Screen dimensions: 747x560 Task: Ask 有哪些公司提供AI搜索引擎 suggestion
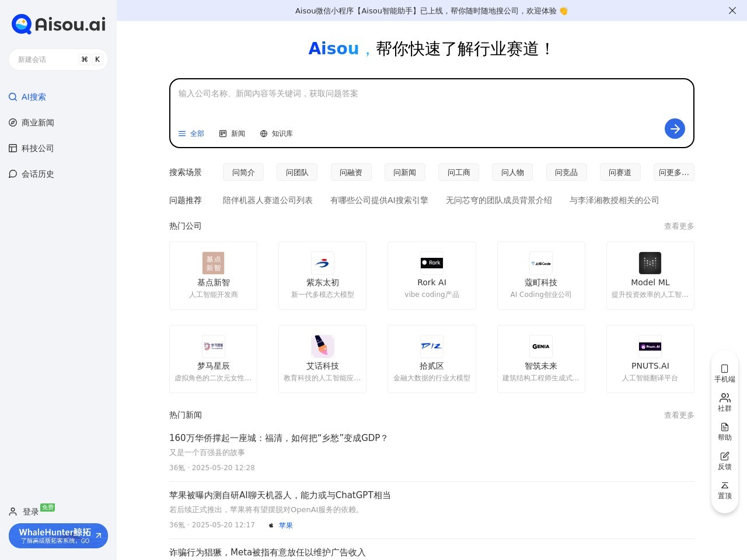(379, 200)
